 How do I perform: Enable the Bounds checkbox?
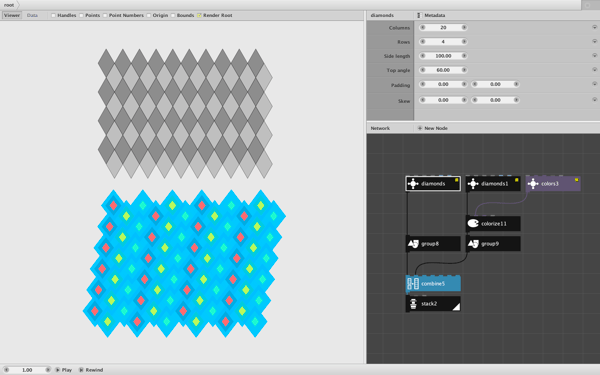173,15
